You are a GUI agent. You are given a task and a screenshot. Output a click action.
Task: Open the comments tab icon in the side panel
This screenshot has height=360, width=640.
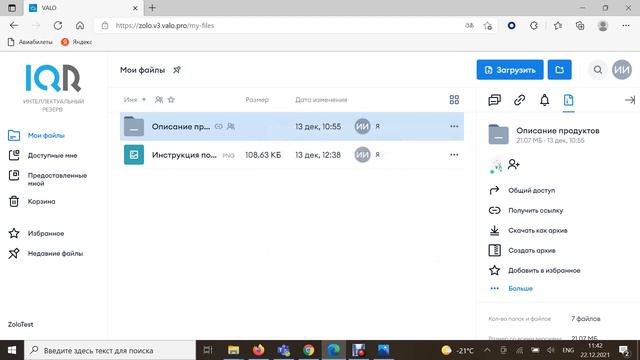pos(494,100)
